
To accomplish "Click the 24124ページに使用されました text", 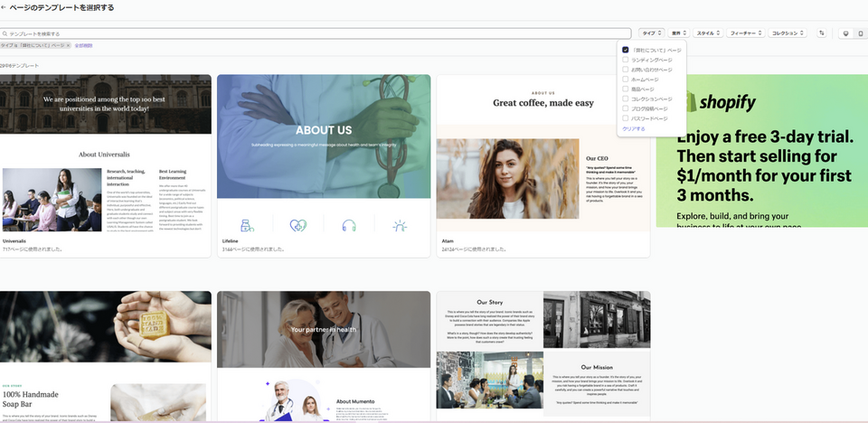I will pos(475,249).
